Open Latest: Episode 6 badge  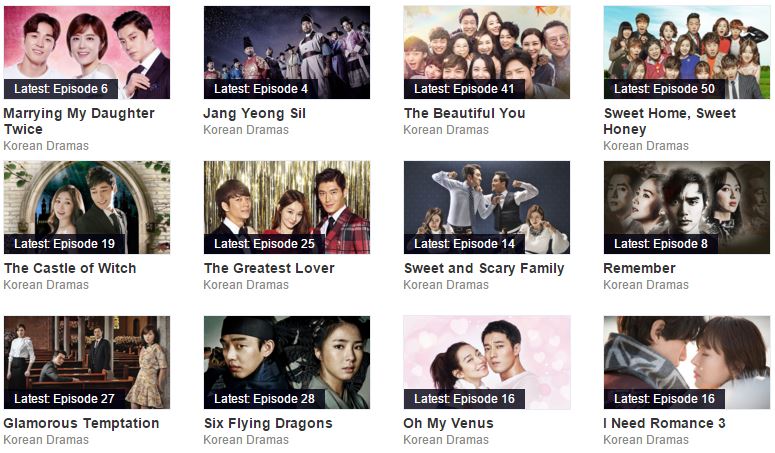[61, 89]
